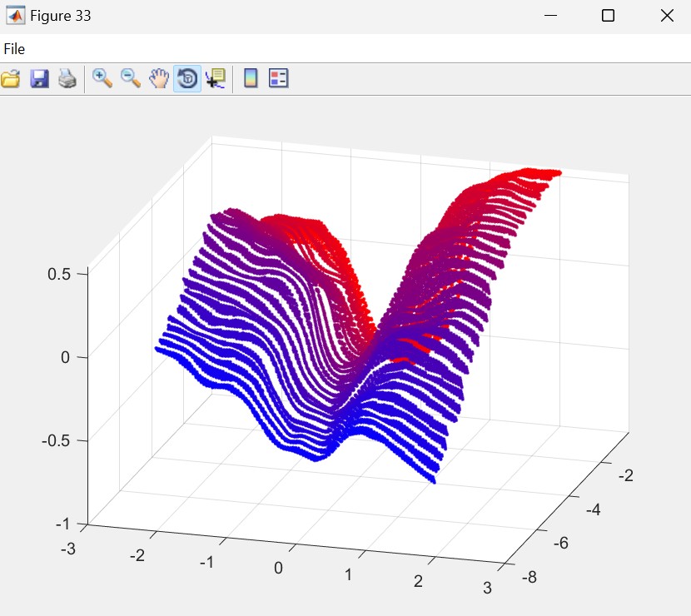Select the Zoom Out magnifier tool

[x=131, y=79]
